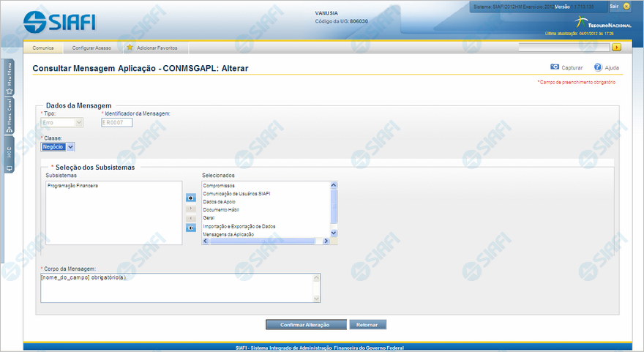Click the star icon for Adicionar Favoritos

130,48
